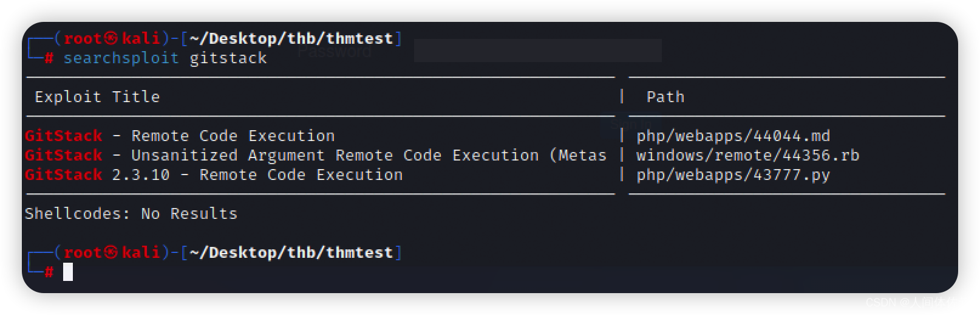Click the Exploit Title column header

click(x=97, y=97)
